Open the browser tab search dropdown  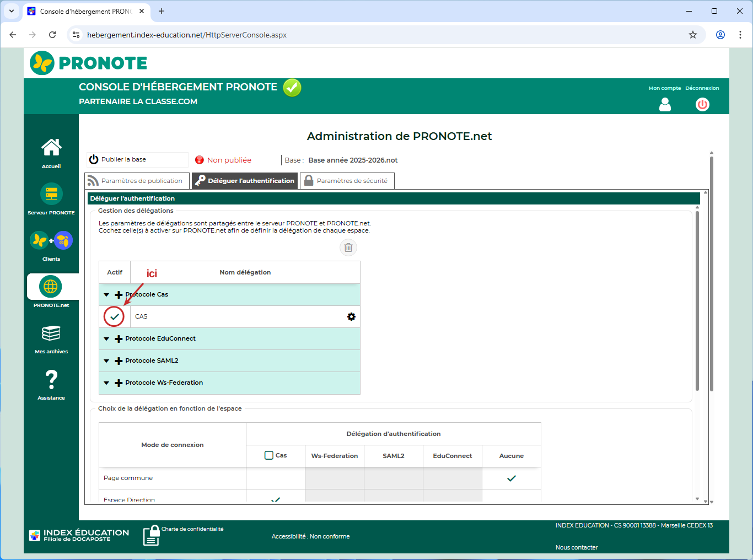tap(11, 11)
